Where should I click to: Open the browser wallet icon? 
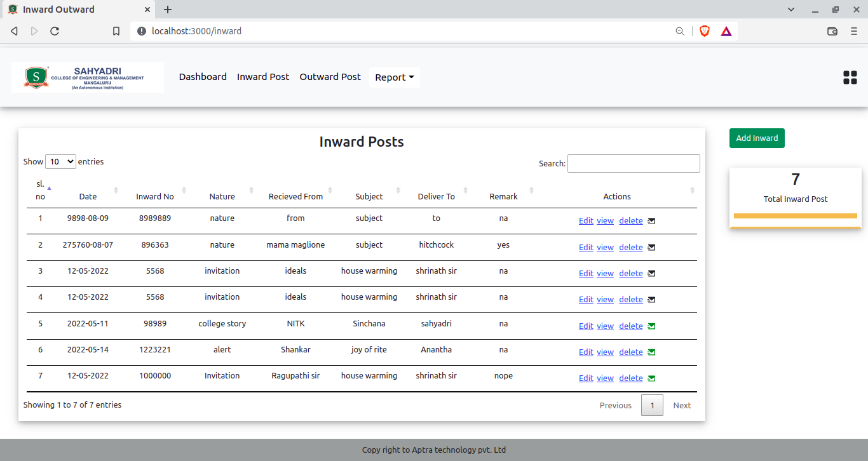(x=832, y=31)
